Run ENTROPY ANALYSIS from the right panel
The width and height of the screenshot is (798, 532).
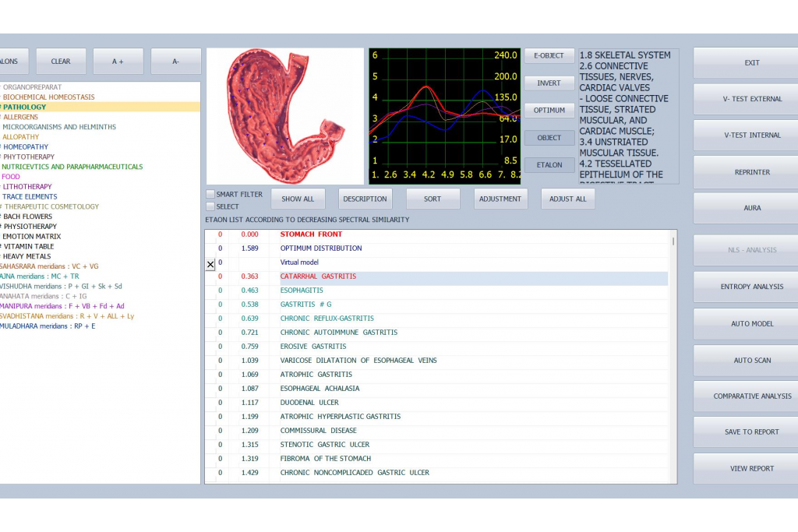pyautogui.click(x=751, y=287)
